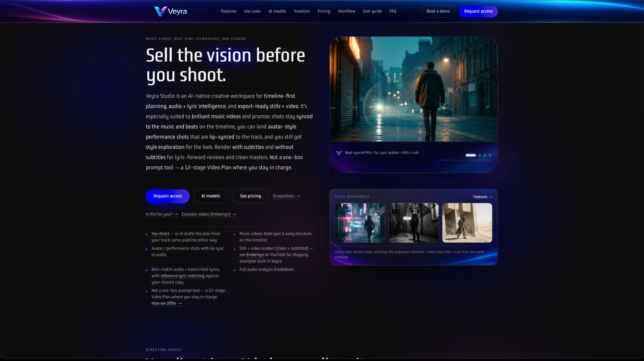Click the 'STYLE REFERENCES' label

352,197
